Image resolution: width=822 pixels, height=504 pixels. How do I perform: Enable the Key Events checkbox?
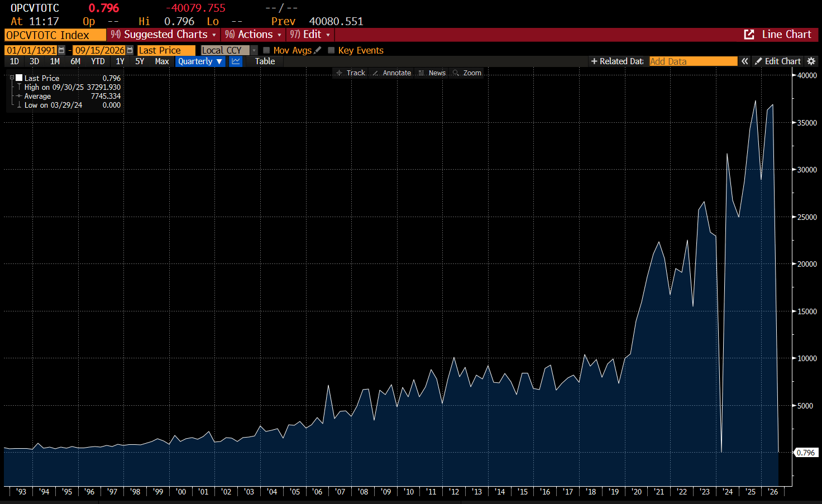pyautogui.click(x=331, y=50)
